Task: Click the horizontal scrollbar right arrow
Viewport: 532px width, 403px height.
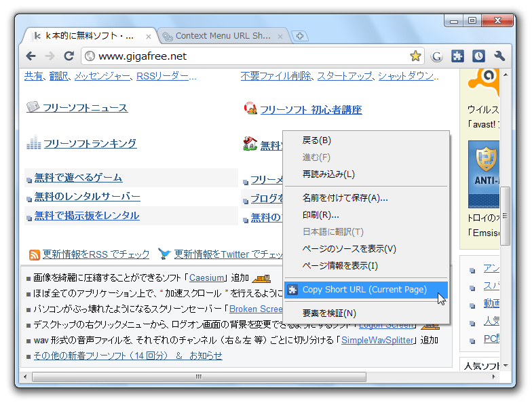Action: pyautogui.click(x=494, y=377)
